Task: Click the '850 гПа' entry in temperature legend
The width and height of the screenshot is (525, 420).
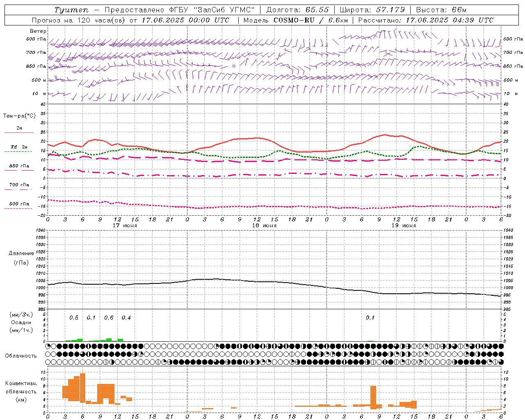Action: point(19,166)
